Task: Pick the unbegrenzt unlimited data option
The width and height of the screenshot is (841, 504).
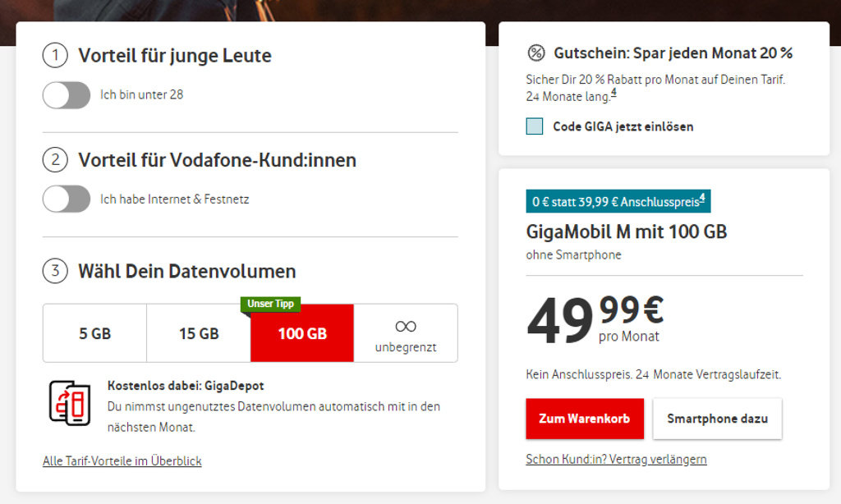Action: click(406, 333)
